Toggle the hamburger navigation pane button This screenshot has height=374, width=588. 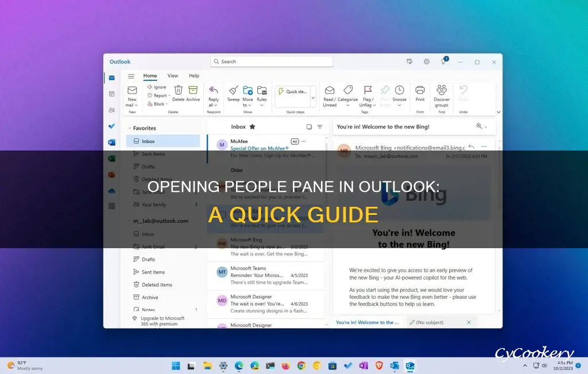pyautogui.click(x=131, y=76)
